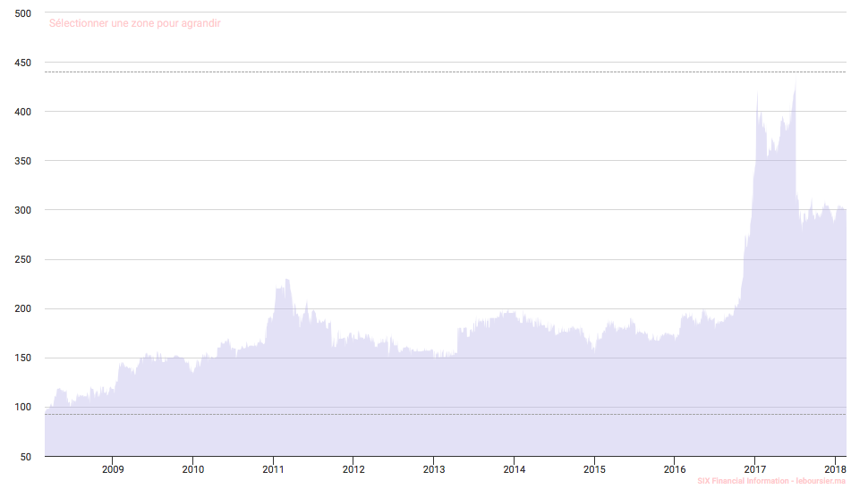Select the 2009 label on the x-axis

(x=113, y=468)
